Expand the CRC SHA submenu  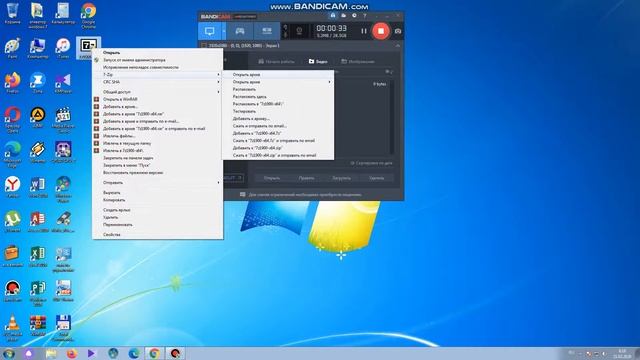coord(158,82)
